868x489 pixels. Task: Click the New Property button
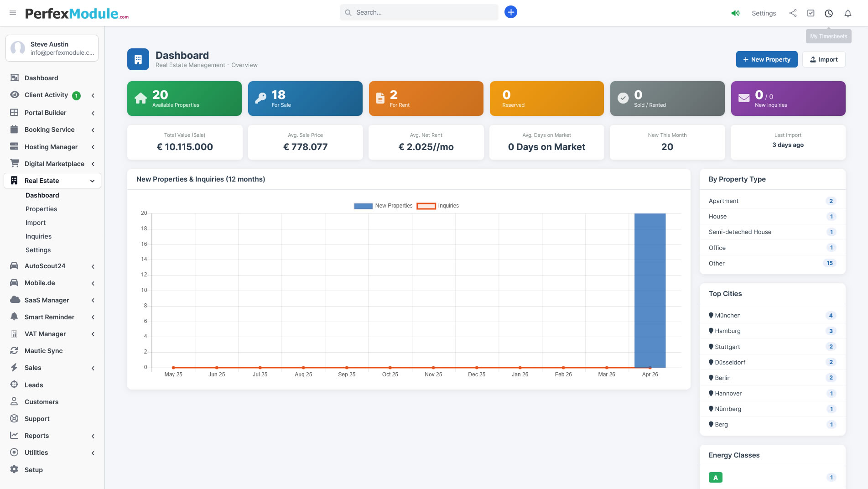(x=766, y=59)
